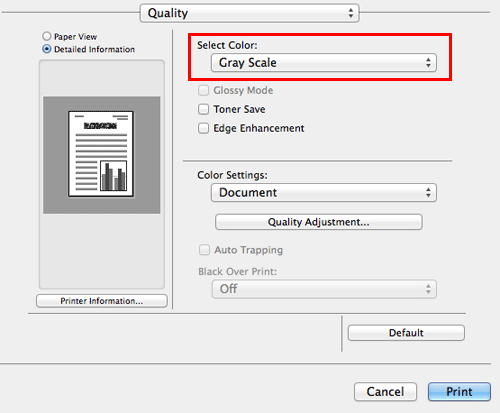Screen dimensions: 500x413
Task: Click the document page preview thumbnail
Action: [x=101, y=154]
